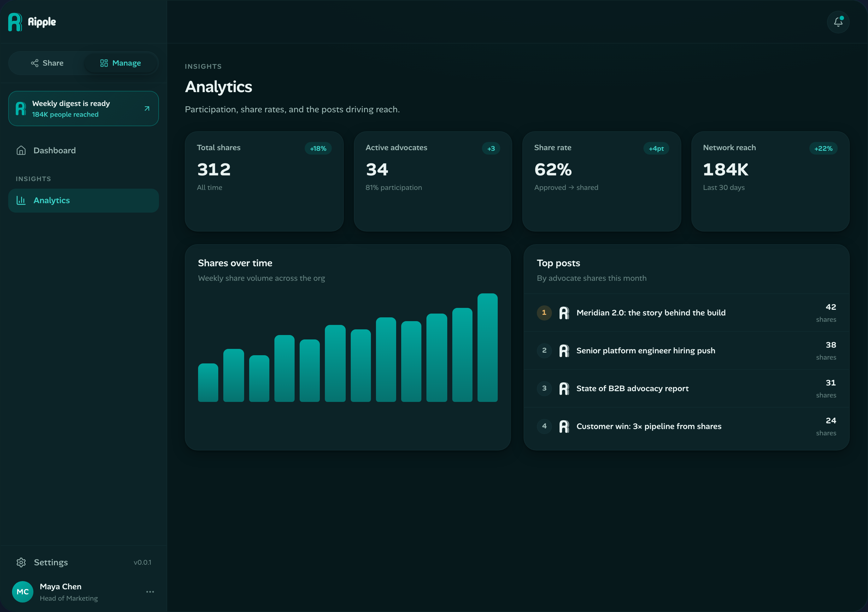Open State of B2B advocacy report post
Screen dimensions: 868x612
tap(687, 388)
